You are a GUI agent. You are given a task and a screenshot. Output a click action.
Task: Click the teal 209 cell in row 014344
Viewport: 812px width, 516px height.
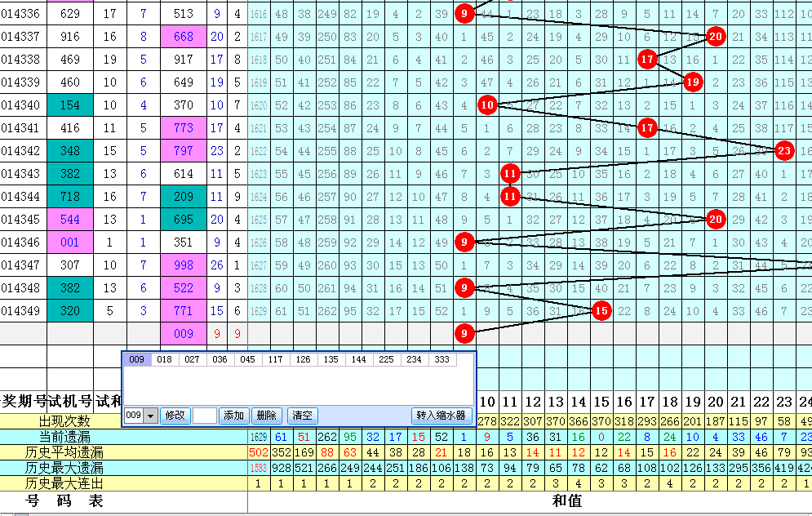click(184, 196)
